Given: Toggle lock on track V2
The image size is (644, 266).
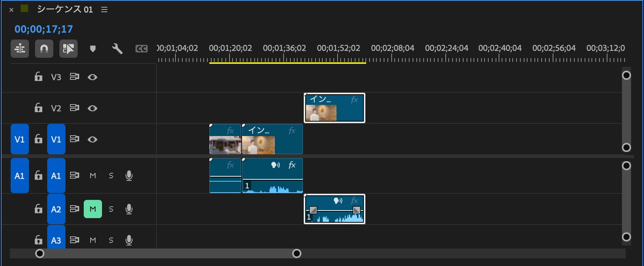Looking at the screenshot, I should point(38,108).
